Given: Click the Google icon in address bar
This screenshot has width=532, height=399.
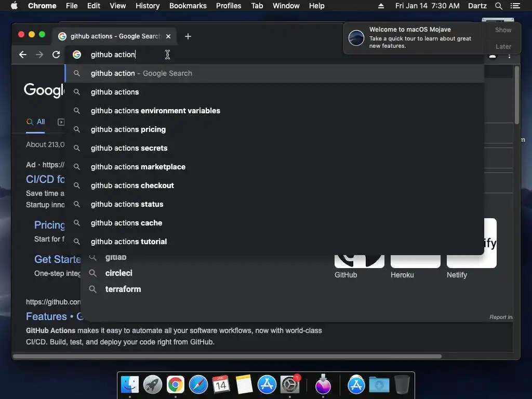Looking at the screenshot, I should 77,55.
